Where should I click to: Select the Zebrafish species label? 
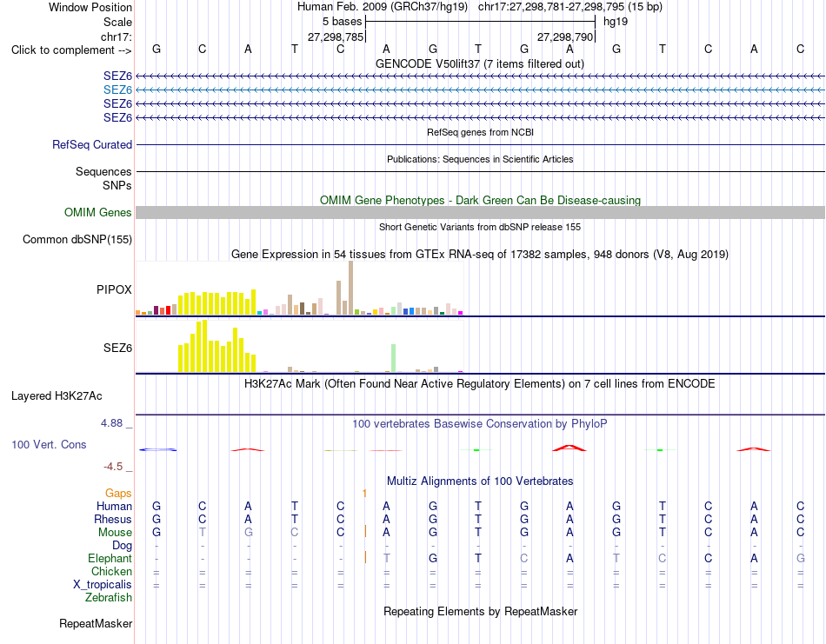click(x=109, y=598)
